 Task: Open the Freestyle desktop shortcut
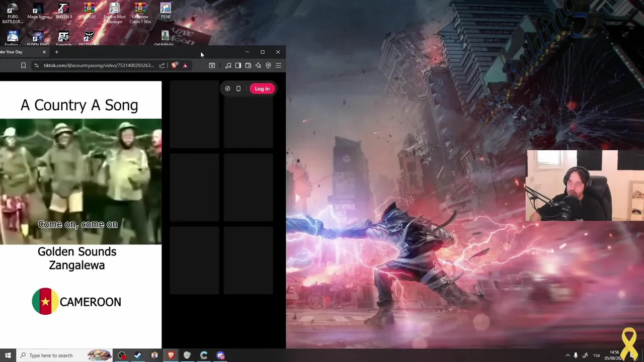click(x=63, y=38)
